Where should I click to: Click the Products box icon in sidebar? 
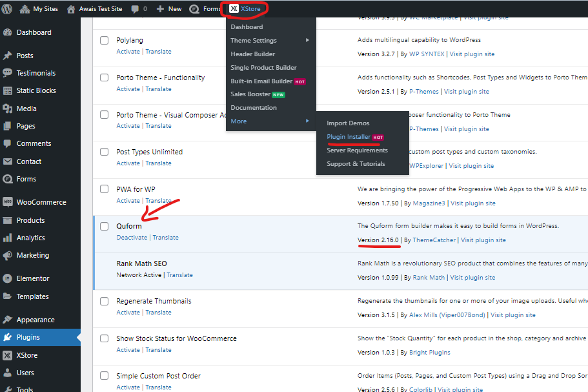[8, 220]
